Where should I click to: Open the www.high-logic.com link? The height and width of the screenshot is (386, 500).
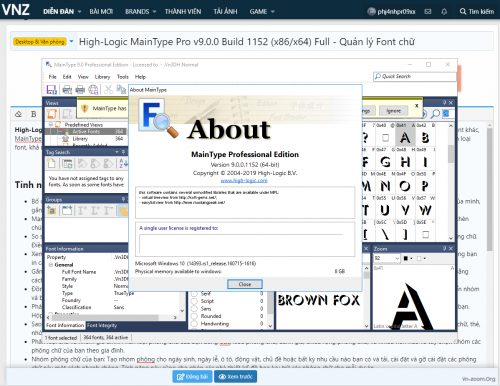(244, 181)
